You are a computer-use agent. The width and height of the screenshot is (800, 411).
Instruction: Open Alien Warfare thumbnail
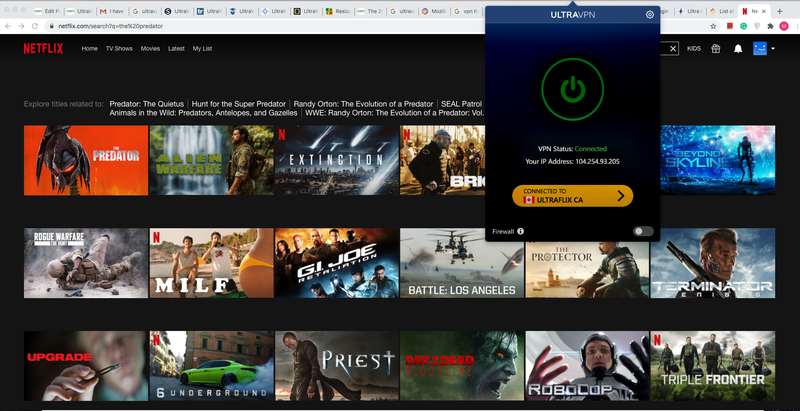click(211, 160)
